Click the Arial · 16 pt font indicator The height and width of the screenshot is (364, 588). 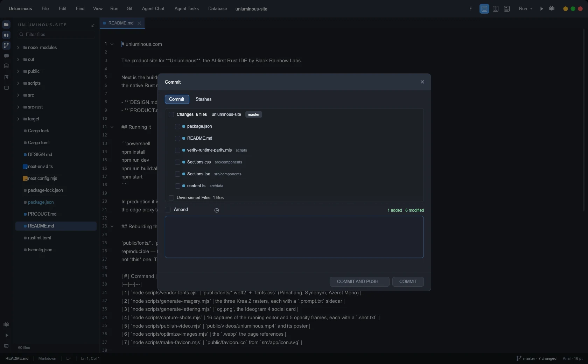[573, 358]
